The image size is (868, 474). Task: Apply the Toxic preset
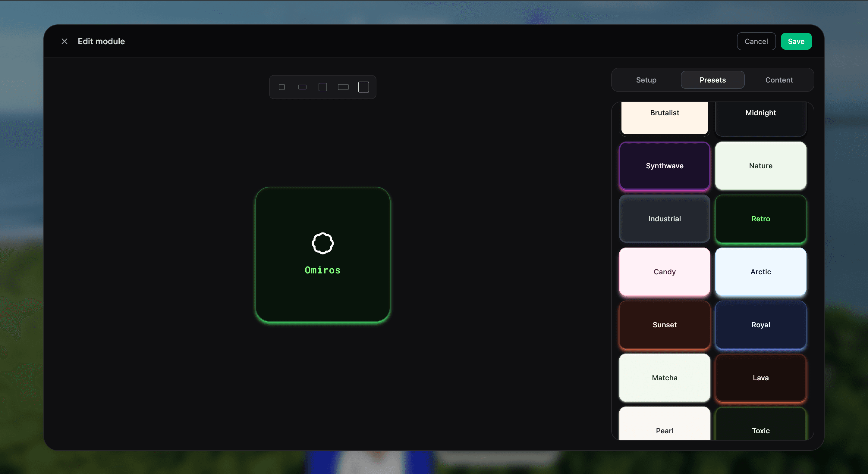point(760,423)
